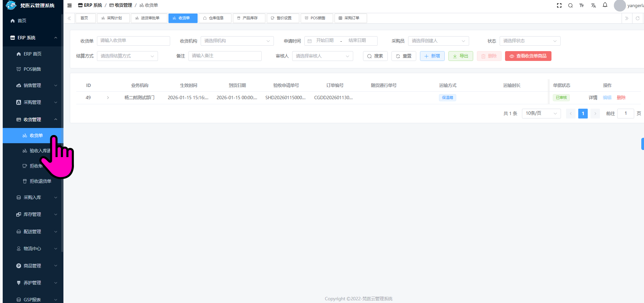Open the 10条/页 page size dropdown
Image resolution: width=644 pixels, height=303 pixels.
541,113
